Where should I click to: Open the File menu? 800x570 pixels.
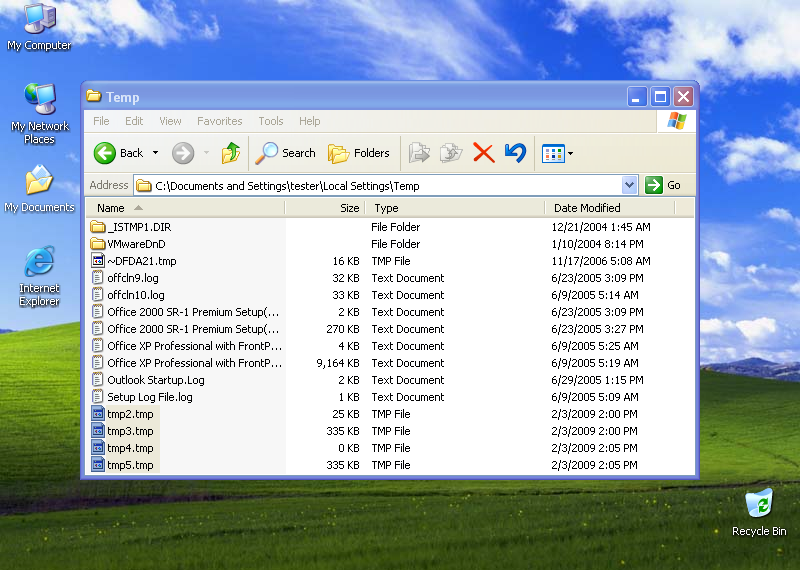101,121
